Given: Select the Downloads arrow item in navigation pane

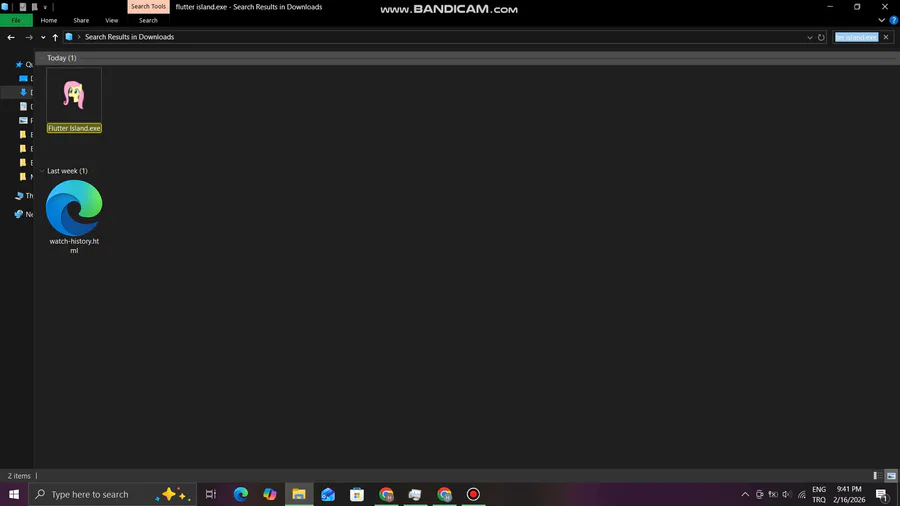Looking at the screenshot, I should (24, 92).
